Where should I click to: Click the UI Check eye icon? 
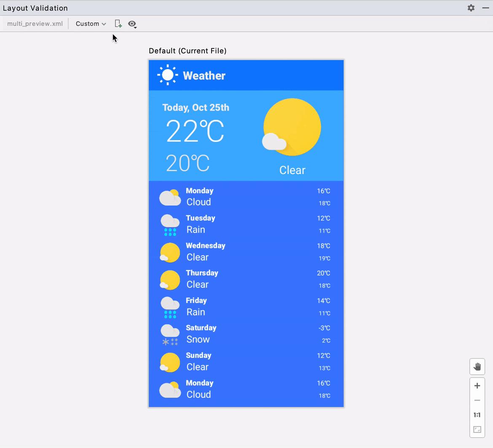click(x=131, y=24)
